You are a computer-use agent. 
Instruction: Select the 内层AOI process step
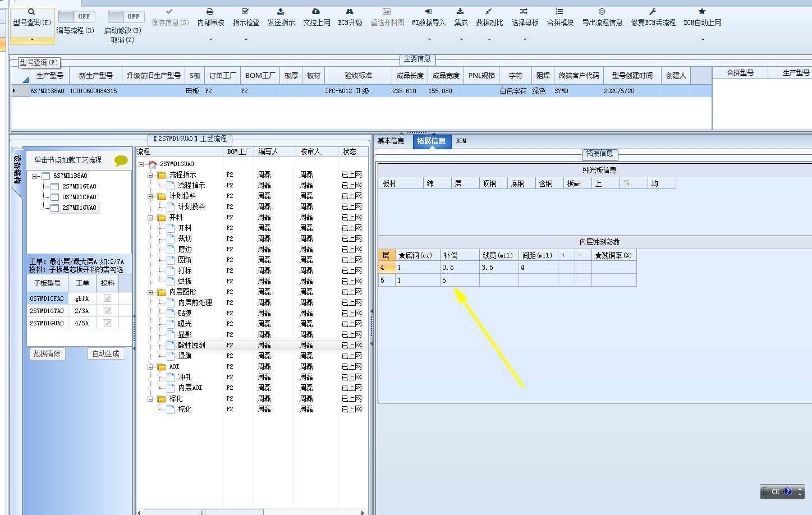(x=190, y=388)
